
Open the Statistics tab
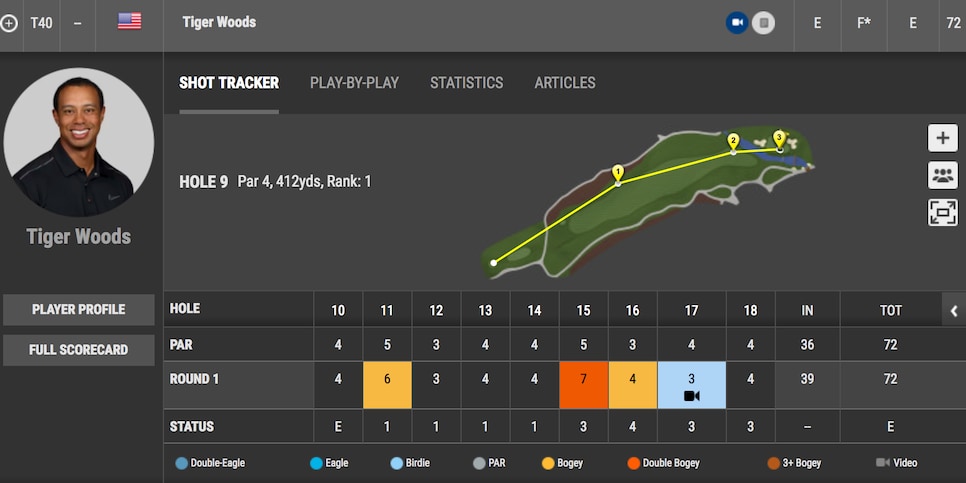coord(466,83)
